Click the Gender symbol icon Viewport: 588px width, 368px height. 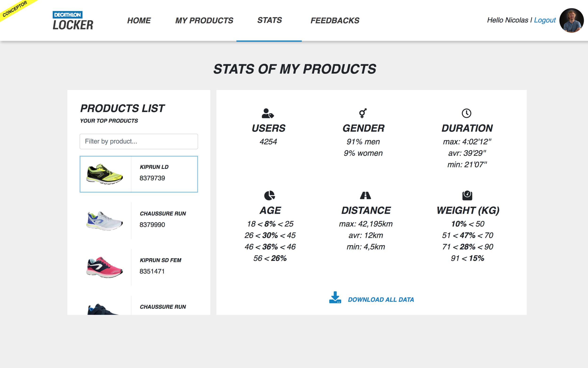363,113
